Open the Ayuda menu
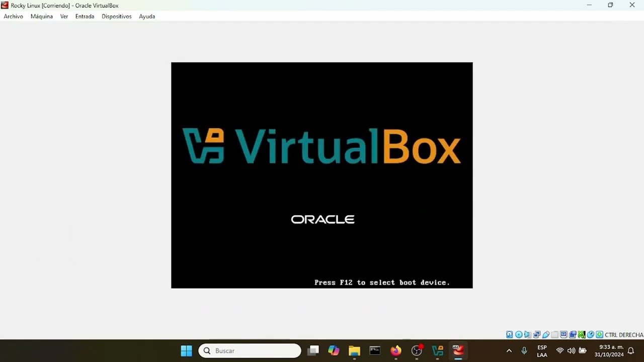This screenshot has height=362, width=644. (x=147, y=16)
